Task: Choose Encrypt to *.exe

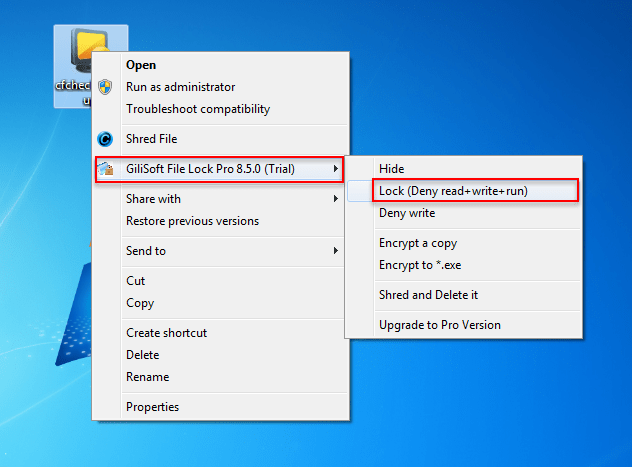Action: click(x=464, y=265)
